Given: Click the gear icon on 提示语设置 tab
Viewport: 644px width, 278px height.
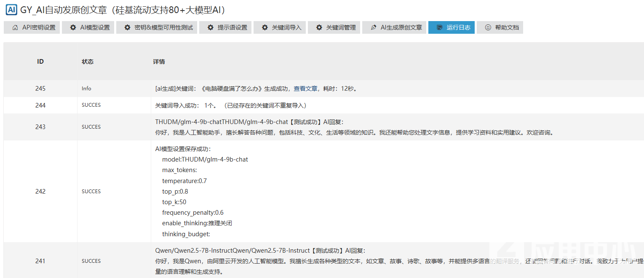Looking at the screenshot, I should coord(211,28).
